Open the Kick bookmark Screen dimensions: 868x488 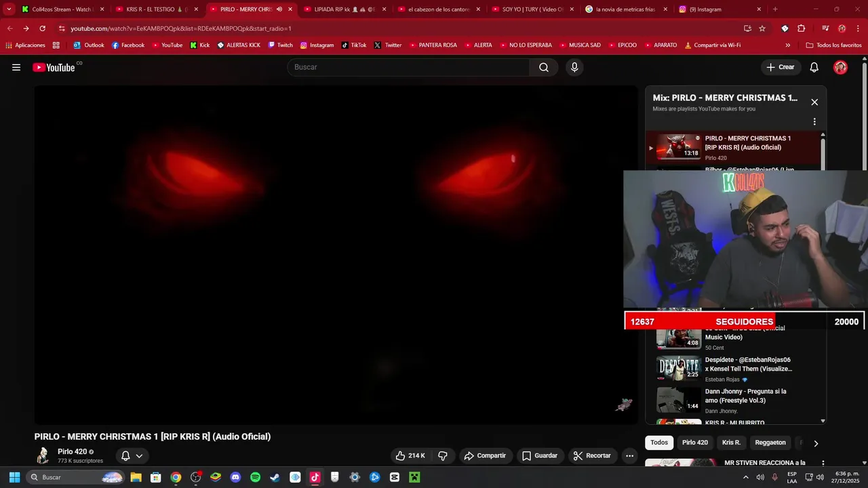[200, 45]
